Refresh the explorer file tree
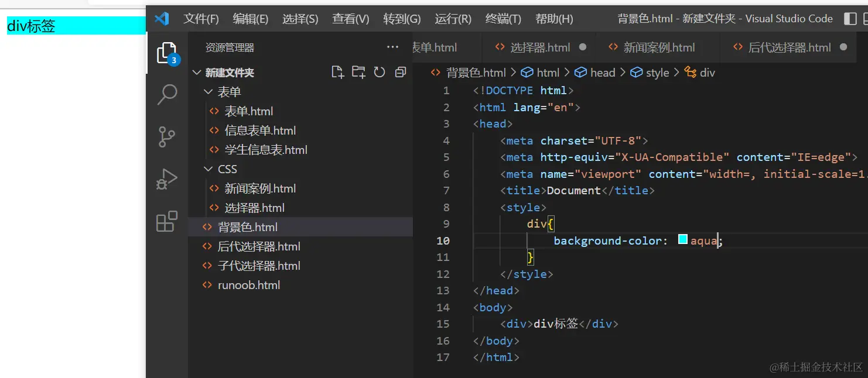868x378 pixels. coord(380,72)
